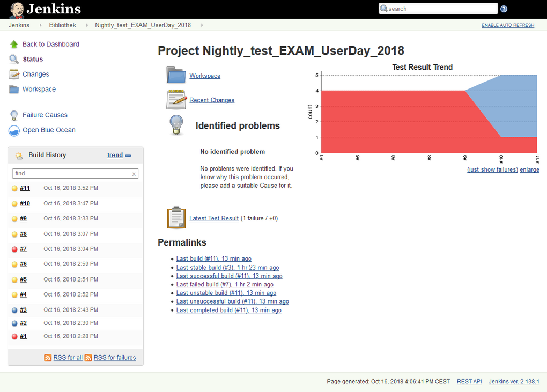Click the Latest Test Result clipboard icon
This screenshot has width=547, height=392.
click(176, 218)
